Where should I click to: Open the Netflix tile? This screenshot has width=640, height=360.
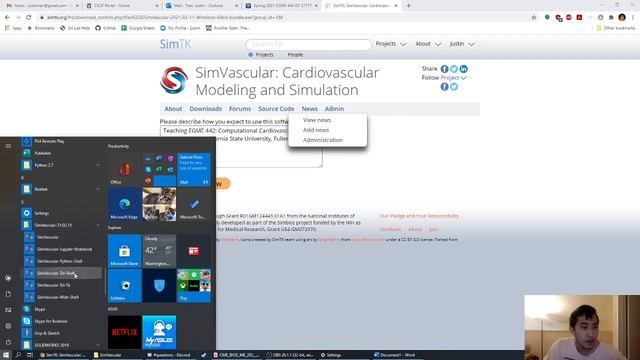[x=124, y=332]
